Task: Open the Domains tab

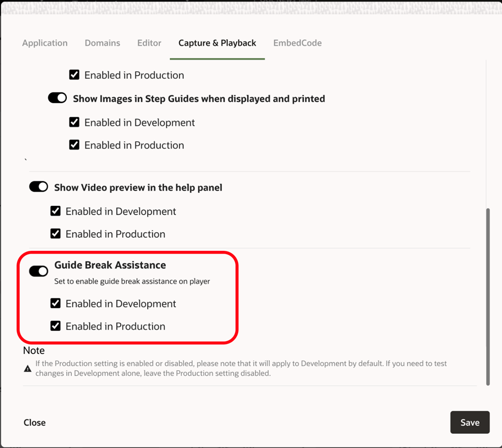Action: (x=102, y=43)
